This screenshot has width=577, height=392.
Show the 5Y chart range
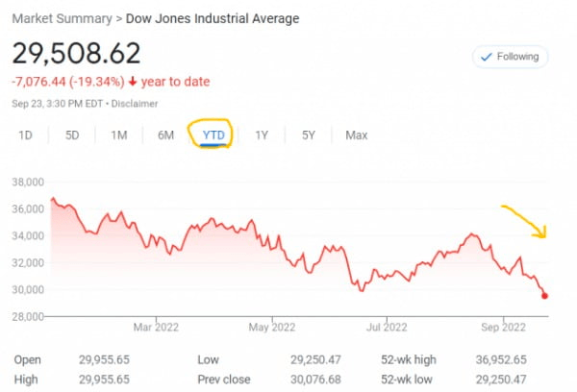click(308, 135)
